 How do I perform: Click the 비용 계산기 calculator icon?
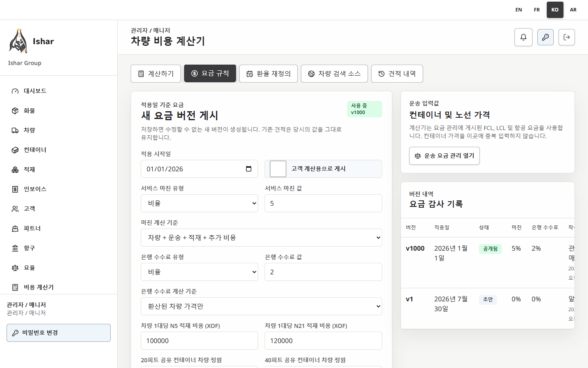point(15,287)
